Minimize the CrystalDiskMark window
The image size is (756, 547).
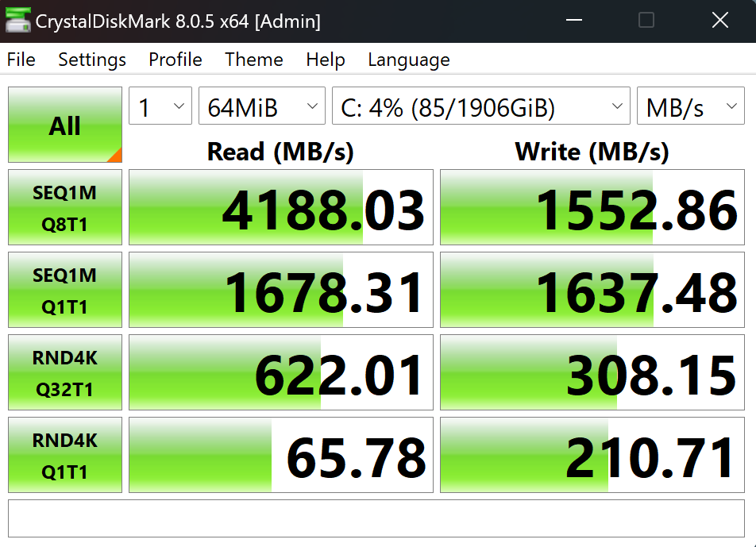573,20
